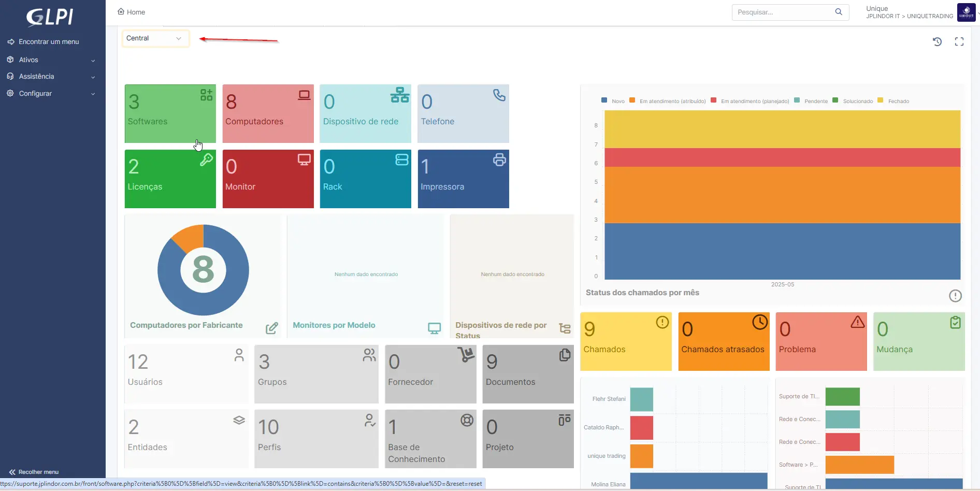Click the Home breadcrumb icon
Image resolution: width=980 pixels, height=491 pixels.
[121, 11]
